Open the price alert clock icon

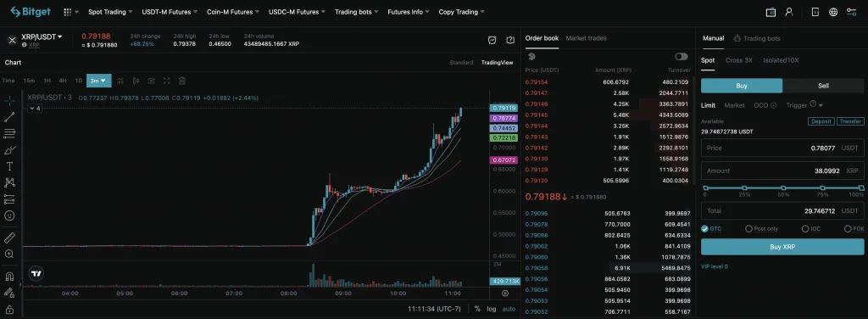pos(492,40)
